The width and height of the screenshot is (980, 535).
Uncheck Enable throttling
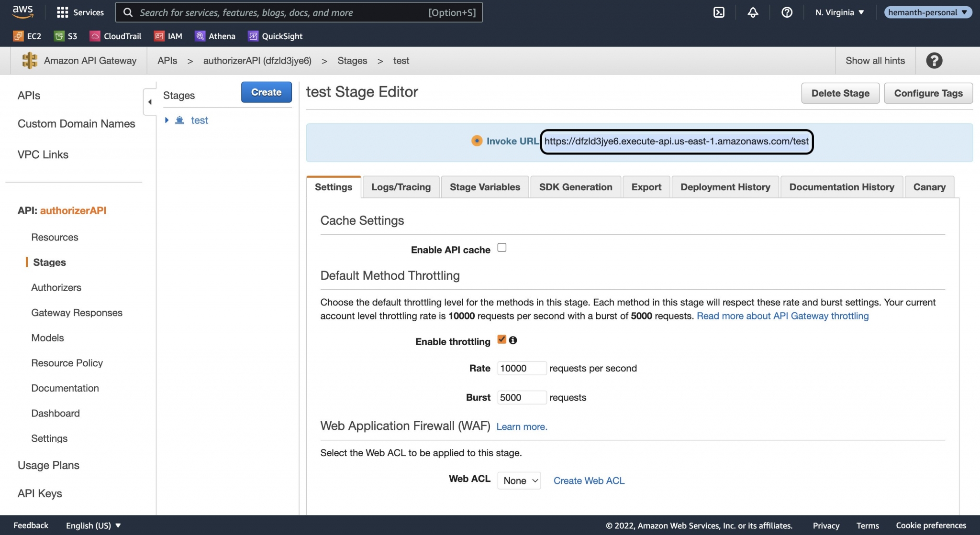[x=501, y=339]
